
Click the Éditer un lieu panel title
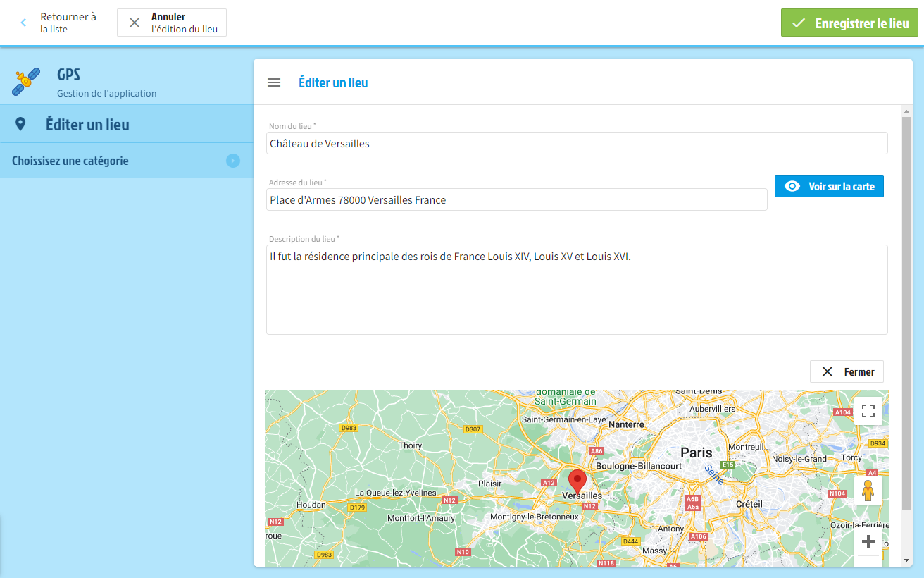(x=333, y=82)
